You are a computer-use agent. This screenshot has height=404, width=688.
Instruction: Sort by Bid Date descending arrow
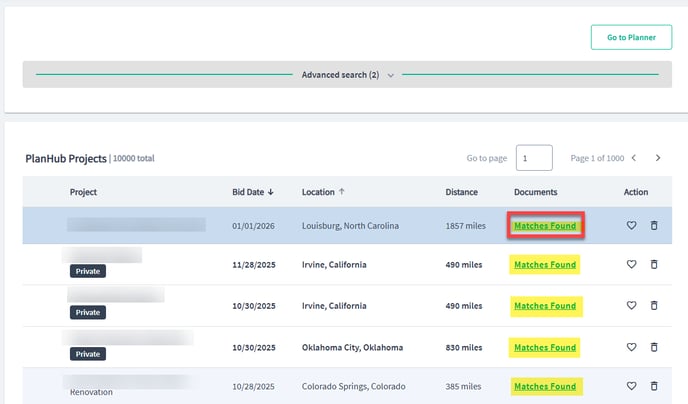coord(271,192)
